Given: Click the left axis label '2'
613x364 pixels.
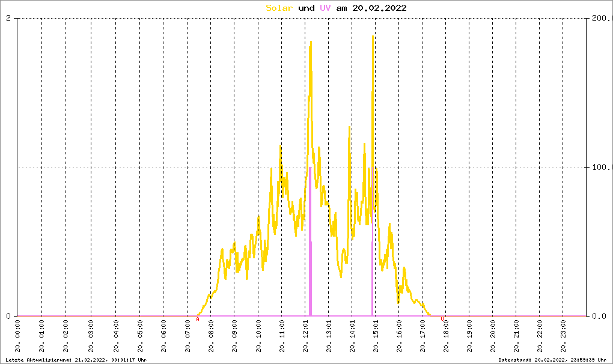Looking at the screenshot, I should coord(8,19).
